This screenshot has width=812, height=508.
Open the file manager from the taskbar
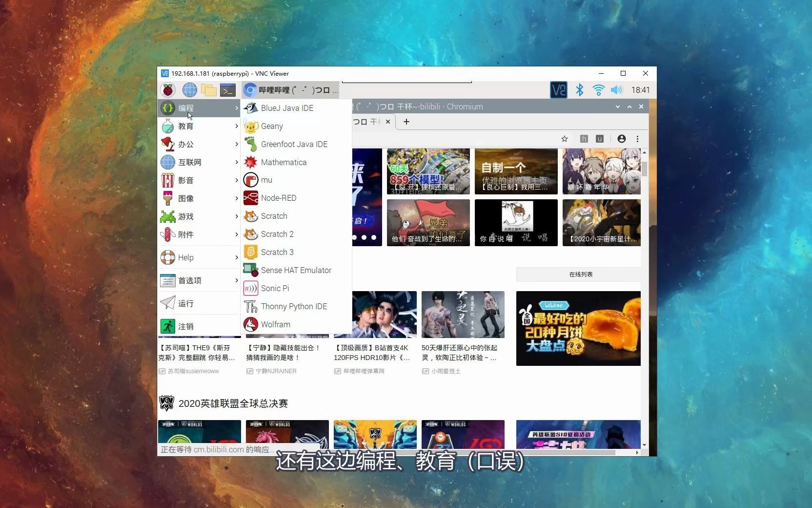209,90
